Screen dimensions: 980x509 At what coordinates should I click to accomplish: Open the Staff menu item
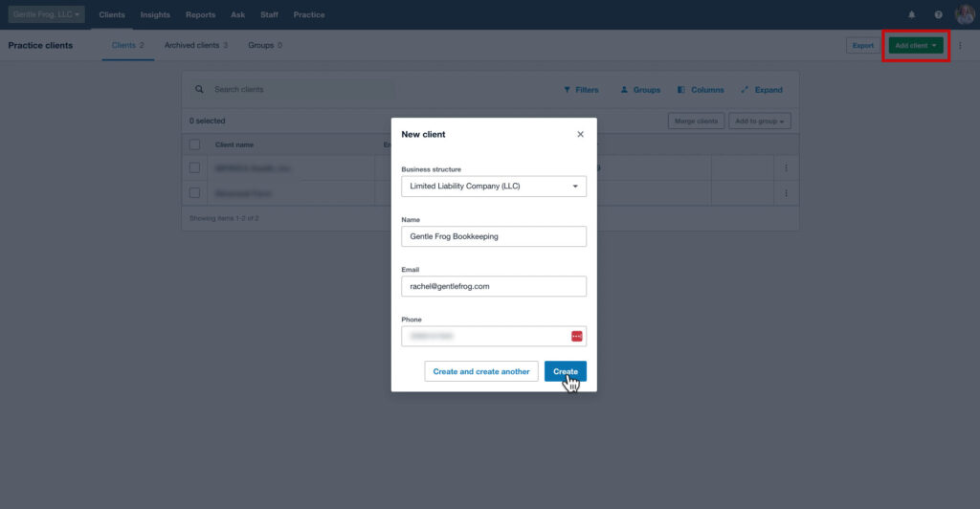pos(269,14)
